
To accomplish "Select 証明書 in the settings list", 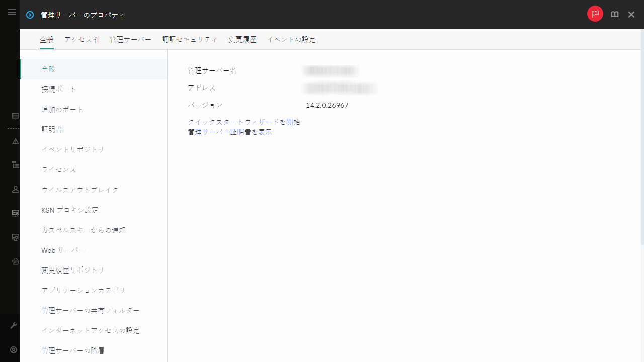I will tap(52, 129).
